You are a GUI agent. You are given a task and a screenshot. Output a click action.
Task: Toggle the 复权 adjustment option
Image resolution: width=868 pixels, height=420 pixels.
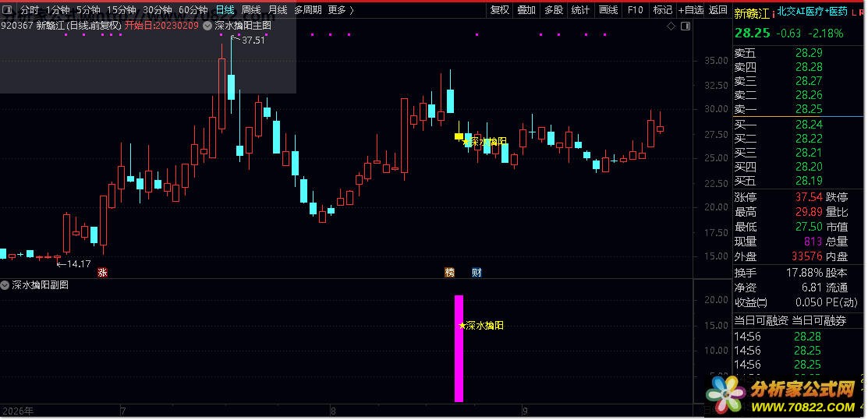click(x=499, y=10)
